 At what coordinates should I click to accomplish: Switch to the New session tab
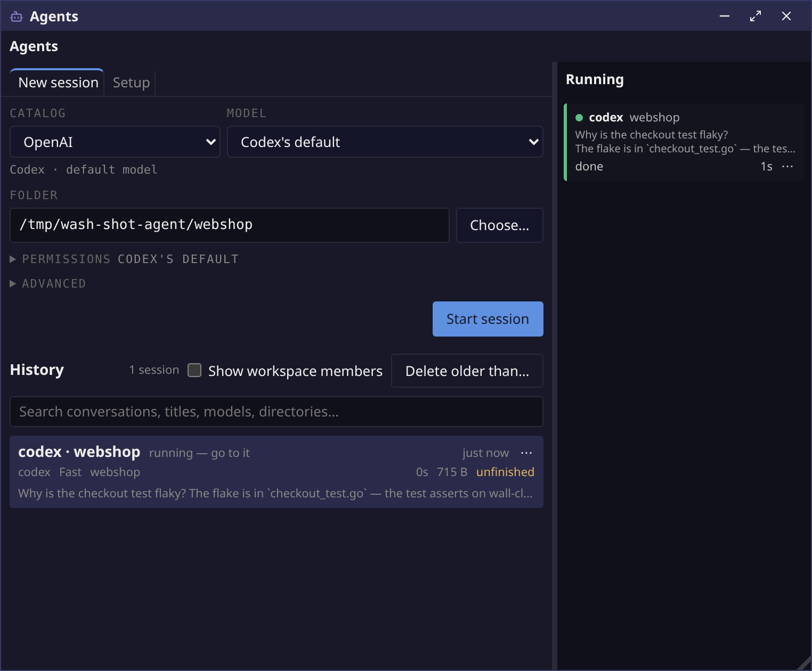coord(57,83)
